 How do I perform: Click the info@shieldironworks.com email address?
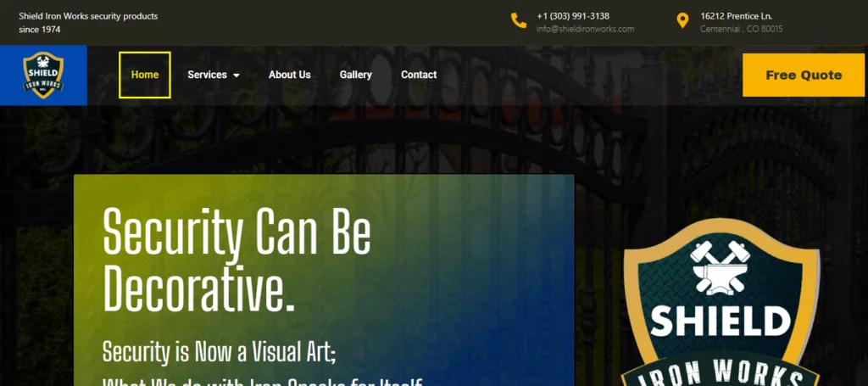585,29
